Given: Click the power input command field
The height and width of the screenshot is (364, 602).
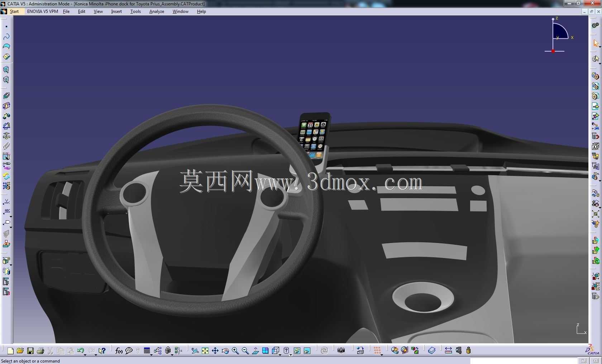Looking at the screenshot, I should [524, 361].
